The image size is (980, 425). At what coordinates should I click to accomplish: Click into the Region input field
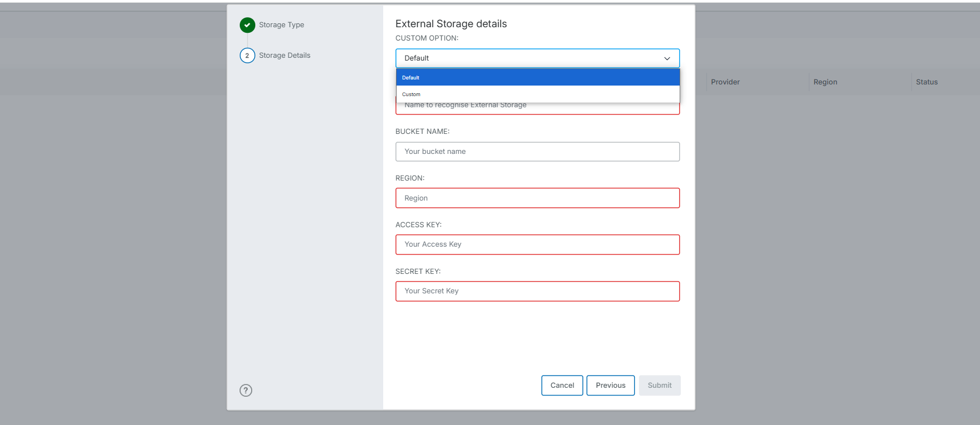pyautogui.click(x=537, y=198)
